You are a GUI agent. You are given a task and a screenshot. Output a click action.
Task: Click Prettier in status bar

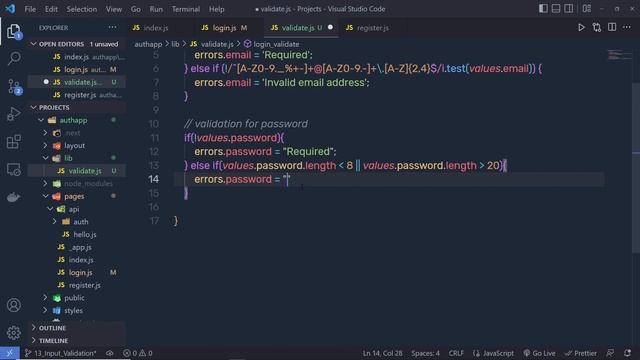[581, 353]
